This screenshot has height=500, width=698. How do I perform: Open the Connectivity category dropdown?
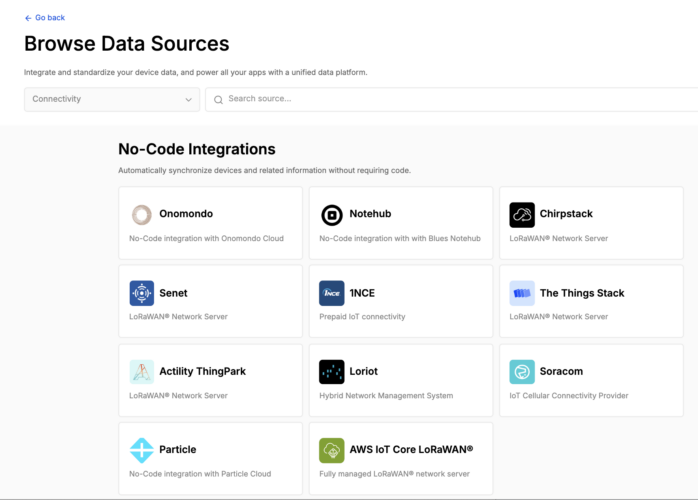[x=112, y=99]
